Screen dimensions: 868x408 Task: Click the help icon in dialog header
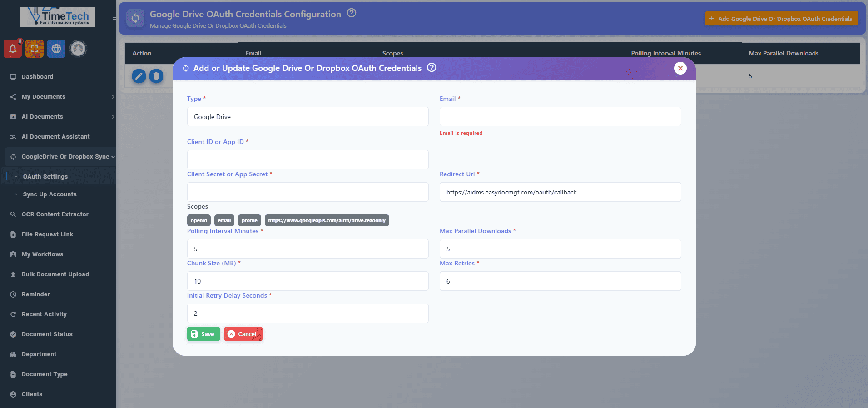pos(432,68)
